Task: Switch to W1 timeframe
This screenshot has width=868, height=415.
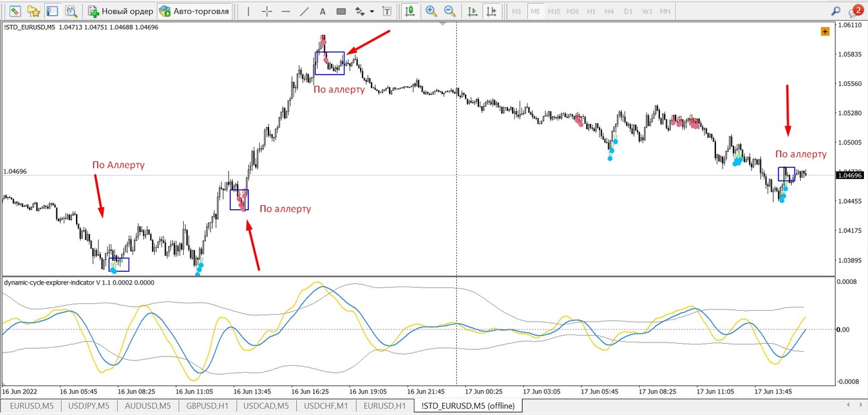Action: point(647,11)
